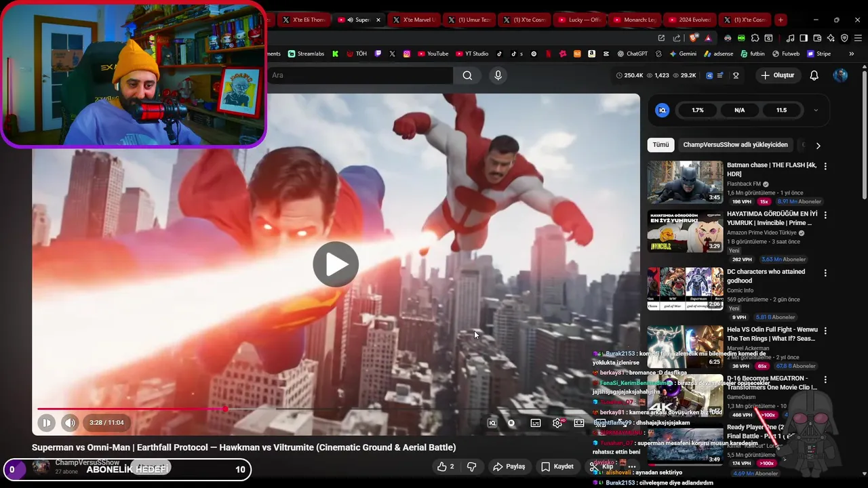Image resolution: width=868 pixels, height=488 pixels.
Task: Open DC characters who attained godhood thumbnail
Action: 685,289
